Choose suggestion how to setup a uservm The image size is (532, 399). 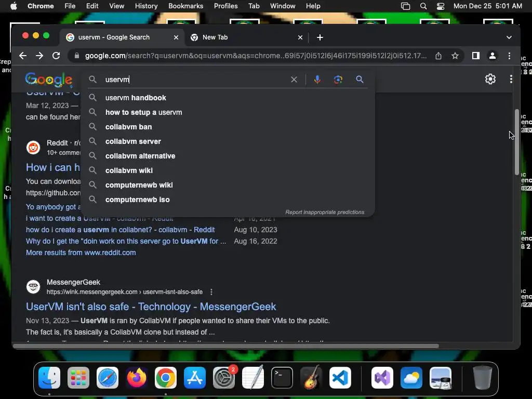(x=228, y=112)
